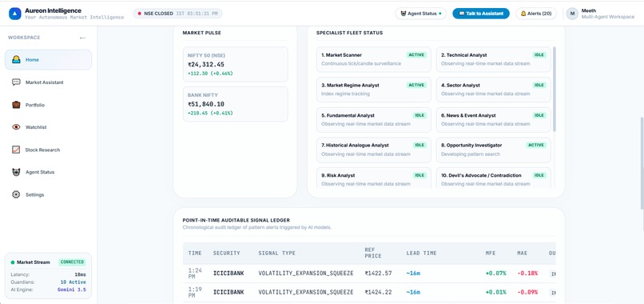Open the Fundamental Analyst agent card
The image size is (644, 304).
(374, 120)
